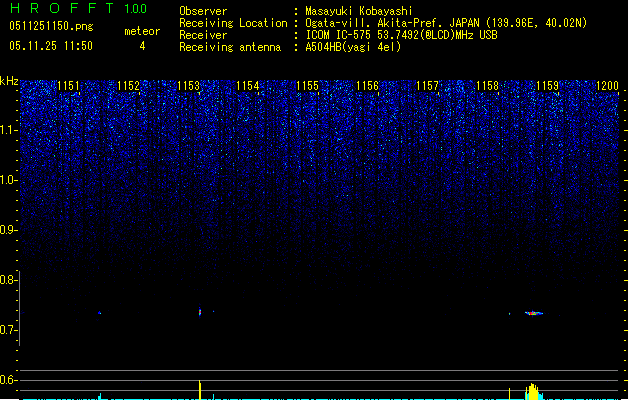Click the 1.1 kHz frequency label
The width and height of the screenshot is (629, 400).
tap(9, 130)
